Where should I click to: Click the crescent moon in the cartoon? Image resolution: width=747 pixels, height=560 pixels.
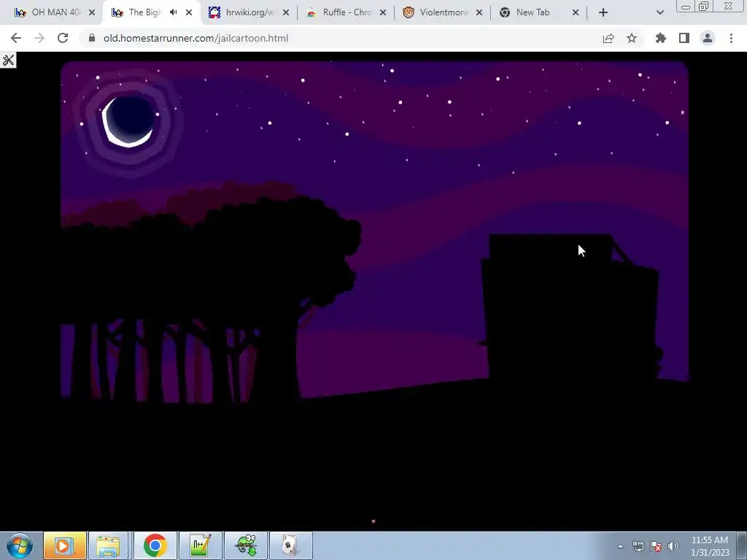point(128,122)
